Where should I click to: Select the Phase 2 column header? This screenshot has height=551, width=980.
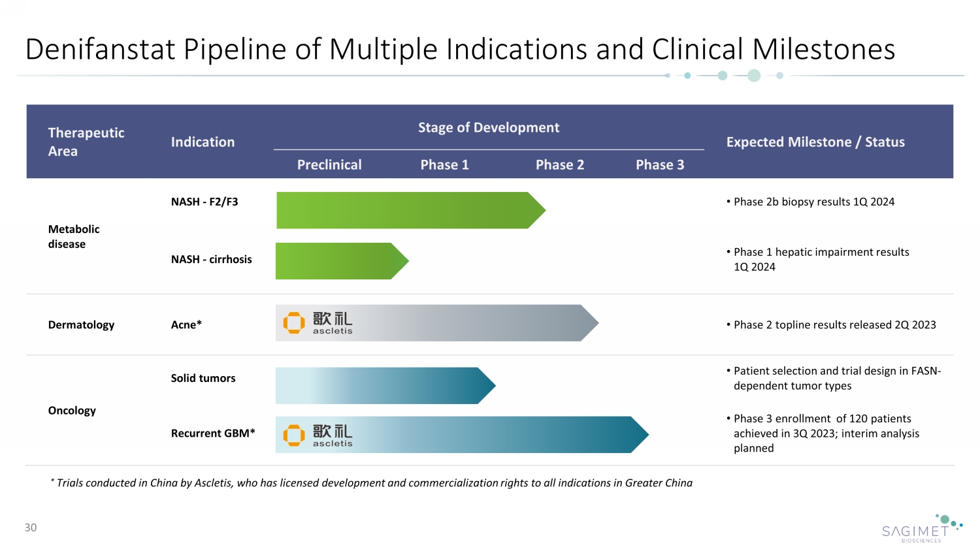[559, 165]
